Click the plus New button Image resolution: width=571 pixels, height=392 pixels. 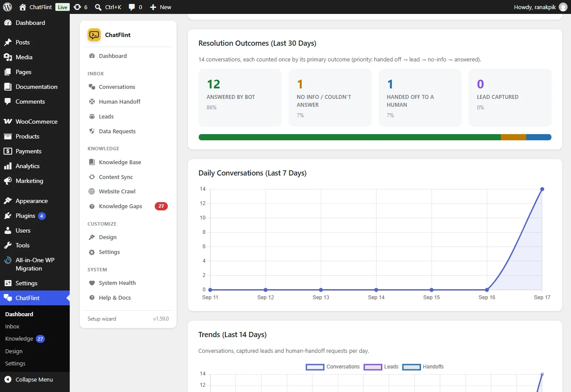click(160, 7)
